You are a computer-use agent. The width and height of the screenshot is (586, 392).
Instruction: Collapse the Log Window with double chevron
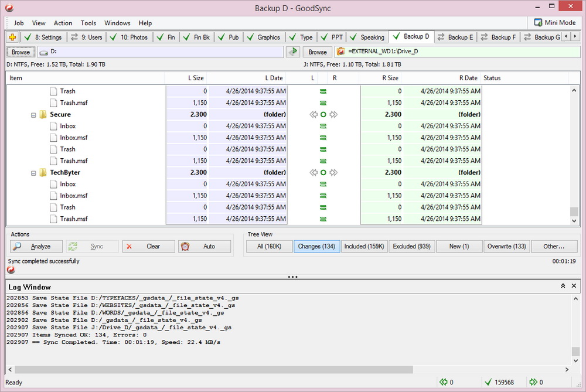[563, 286]
